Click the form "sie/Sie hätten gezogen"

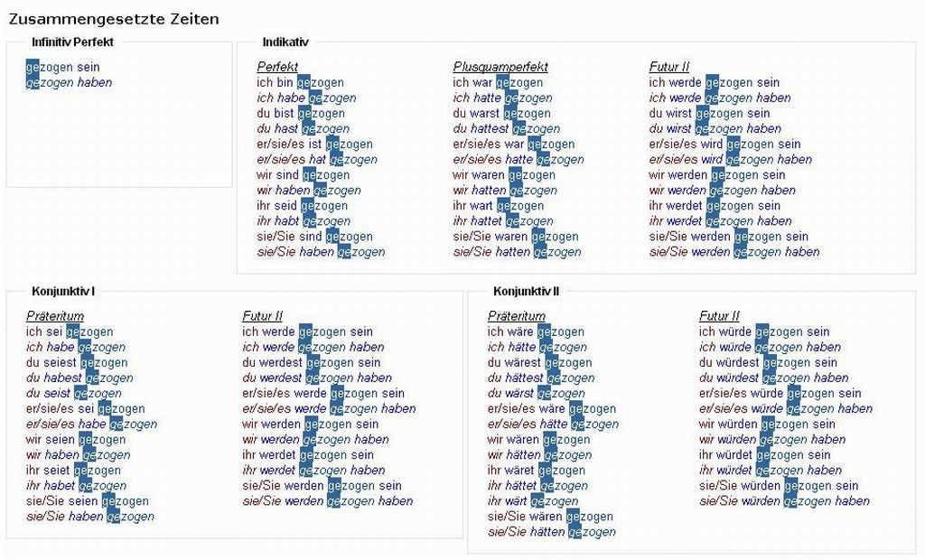pos(552,532)
